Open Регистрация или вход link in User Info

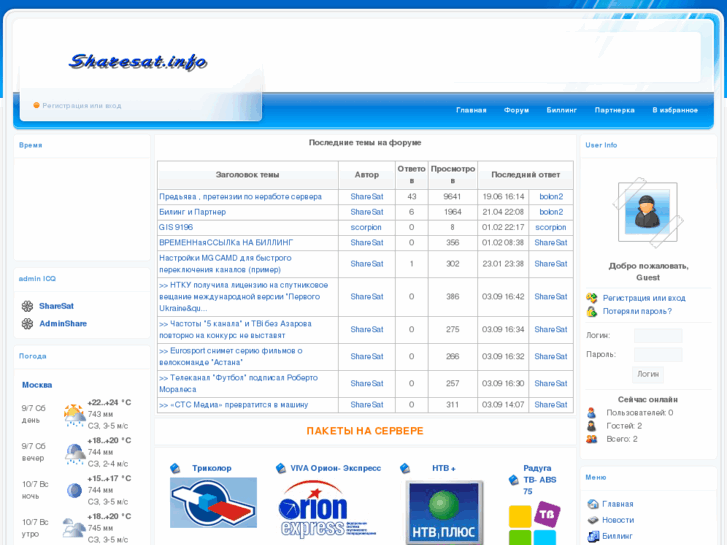644,298
